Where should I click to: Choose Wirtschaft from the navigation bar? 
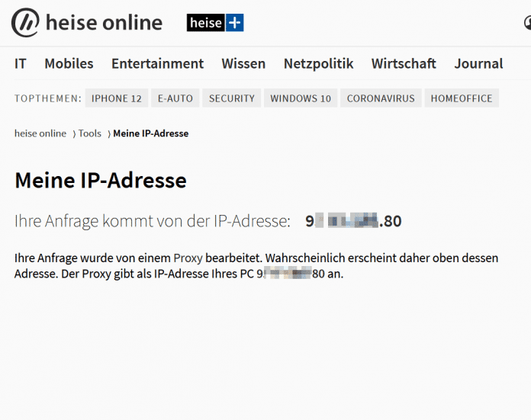point(404,64)
